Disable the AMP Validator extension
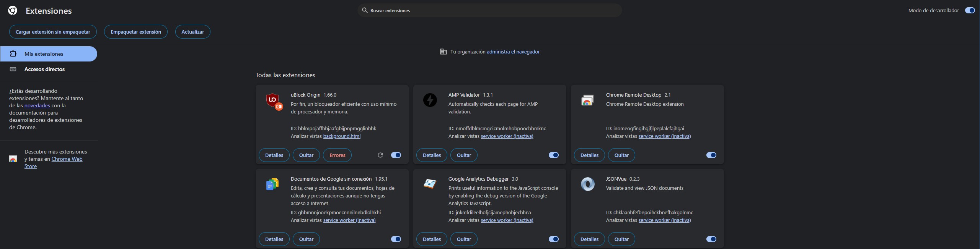This screenshot has width=980, height=249. (554, 155)
